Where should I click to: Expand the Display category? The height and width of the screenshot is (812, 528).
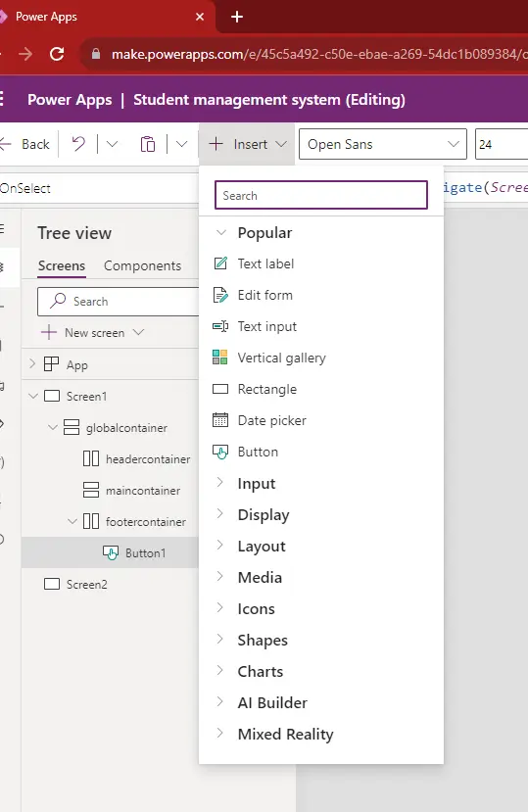[x=220, y=513]
